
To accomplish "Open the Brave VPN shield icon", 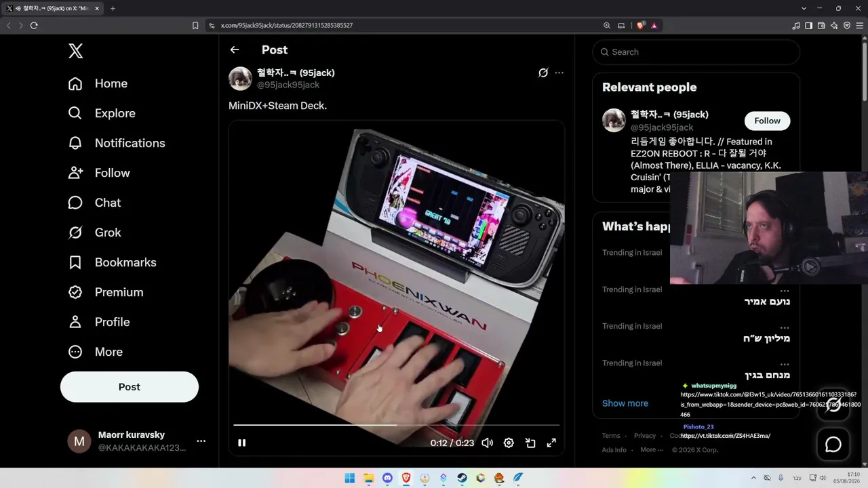I will (847, 25).
